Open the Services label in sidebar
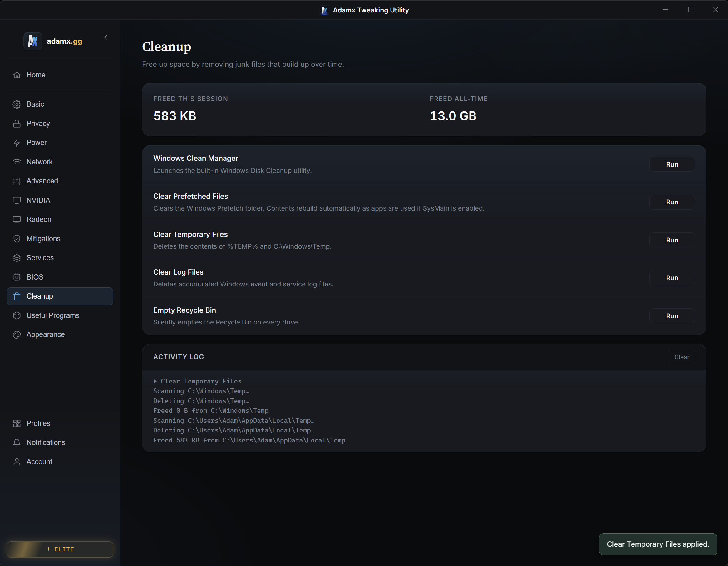 (40, 258)
